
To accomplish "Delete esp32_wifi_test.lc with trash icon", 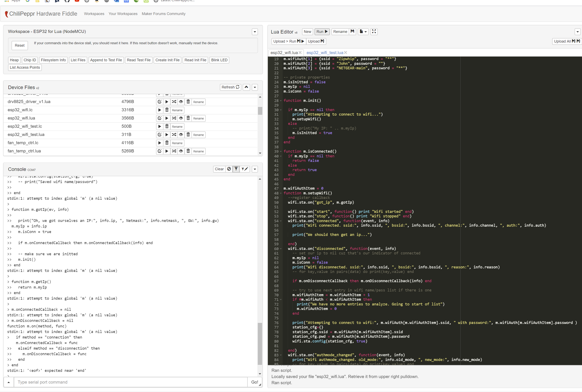I will 167,126.
